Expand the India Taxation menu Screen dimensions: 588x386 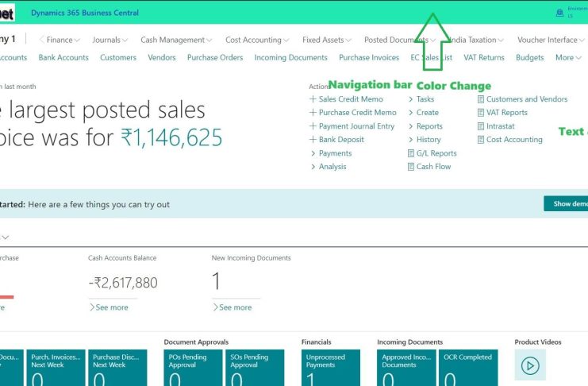click(476, 40)
